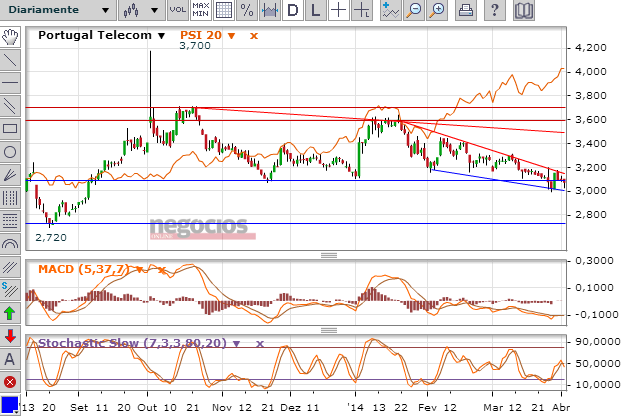This screenshot has height=417, width=625.
Task: Switch to percentage scale view
Action: point(247,10)
